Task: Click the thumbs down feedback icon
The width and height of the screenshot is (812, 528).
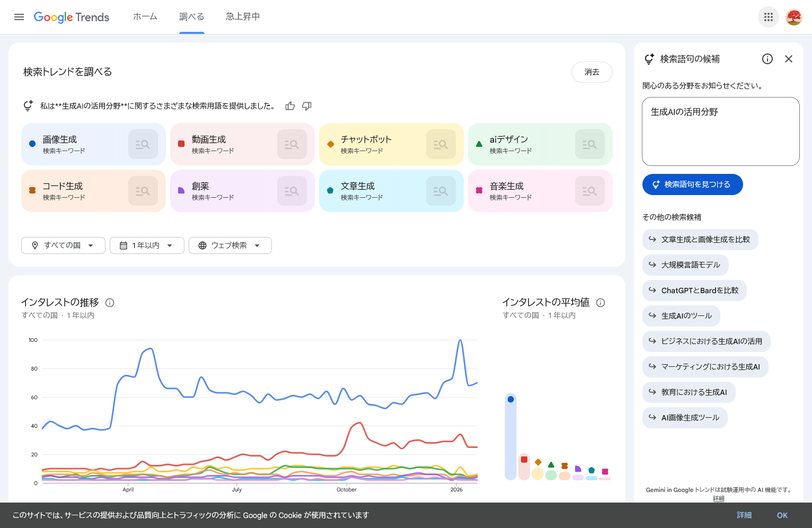Action: click(307, 106)
